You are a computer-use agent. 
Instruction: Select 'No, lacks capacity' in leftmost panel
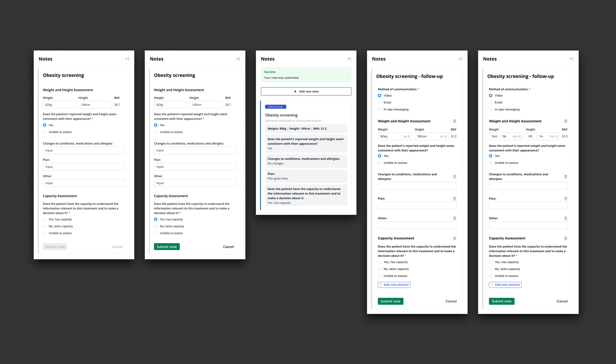pyautogui.click(x=45, y=226)
